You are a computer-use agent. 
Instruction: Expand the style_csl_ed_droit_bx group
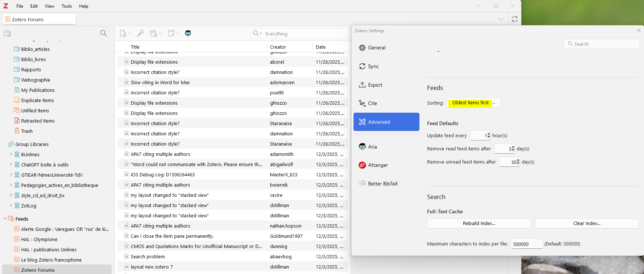click(11, 195)
